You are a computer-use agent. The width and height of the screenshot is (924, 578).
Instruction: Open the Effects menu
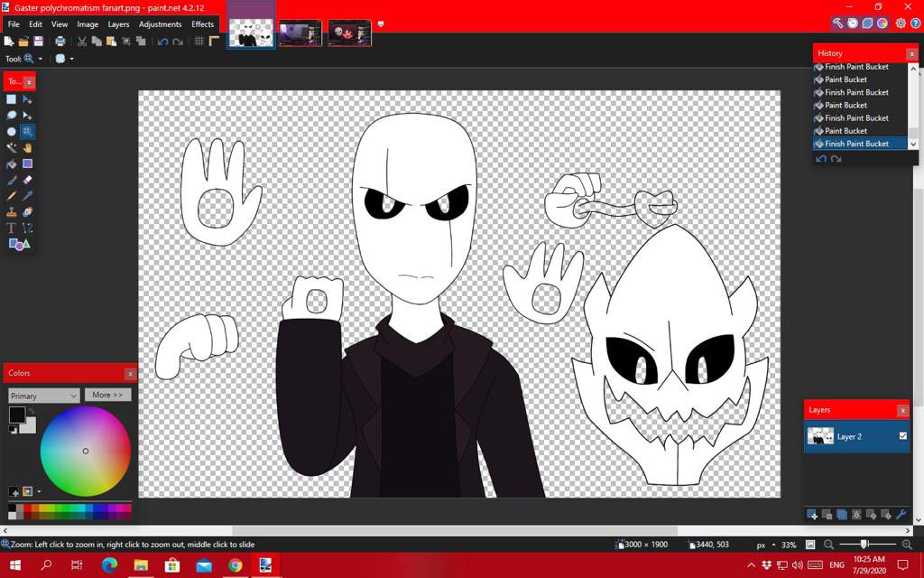[x=203, y=24]
